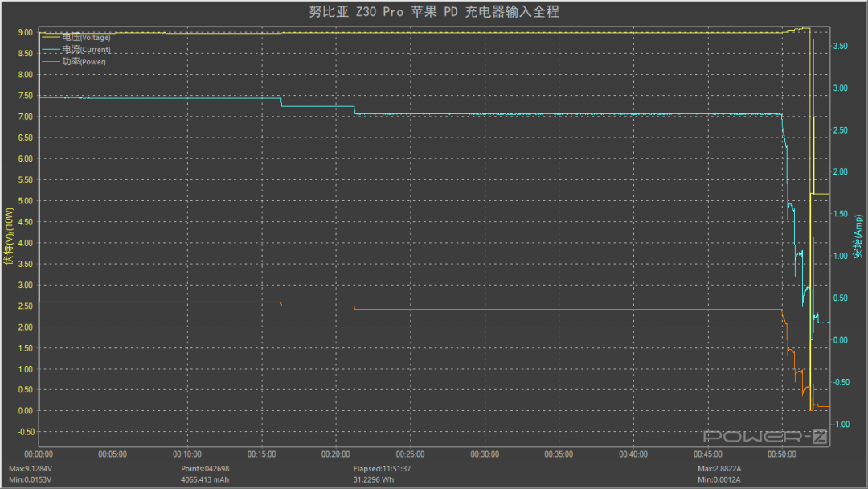
Task: Click the 00:10:00 time axis label
Action: 187,454
